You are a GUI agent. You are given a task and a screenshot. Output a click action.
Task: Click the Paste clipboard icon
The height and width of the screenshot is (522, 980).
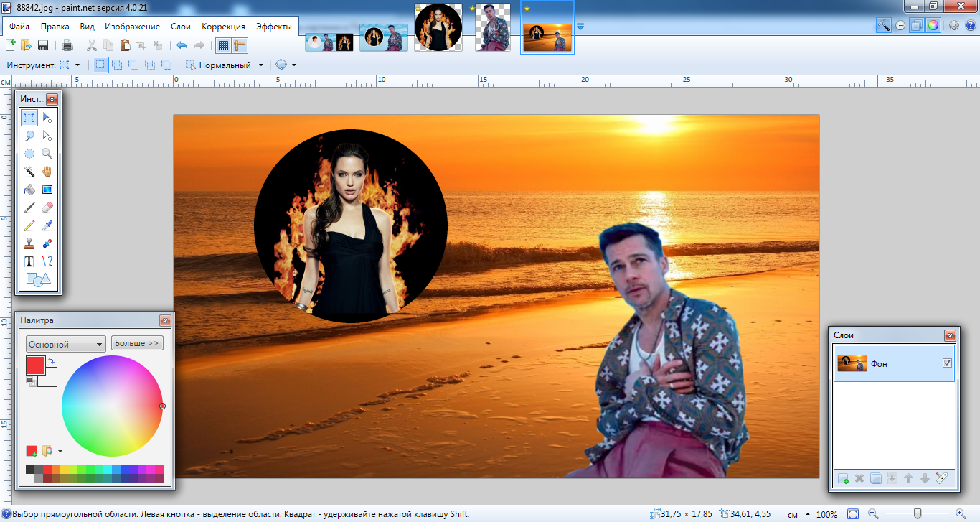pyautogui.click(x=125, y=45)
